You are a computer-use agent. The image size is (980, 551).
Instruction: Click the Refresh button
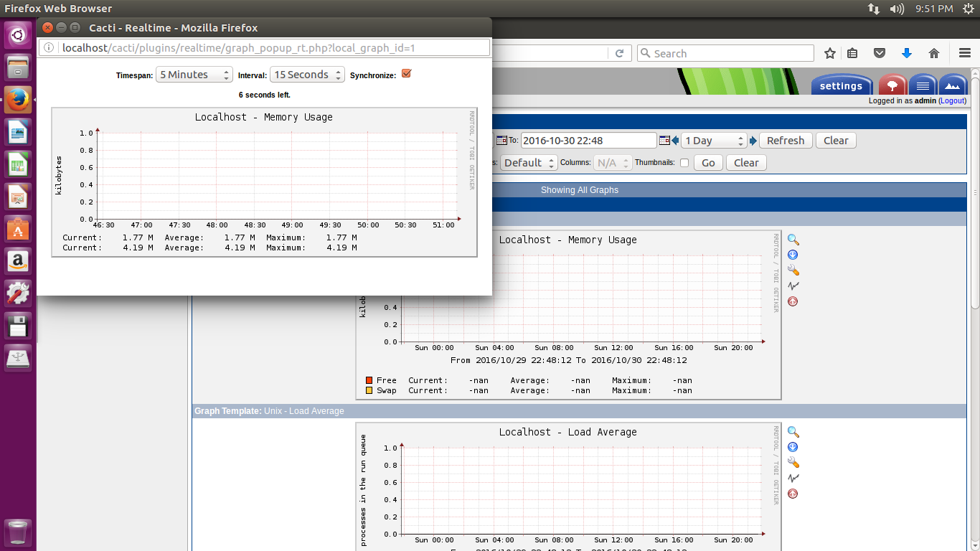(x=786, y=141)
